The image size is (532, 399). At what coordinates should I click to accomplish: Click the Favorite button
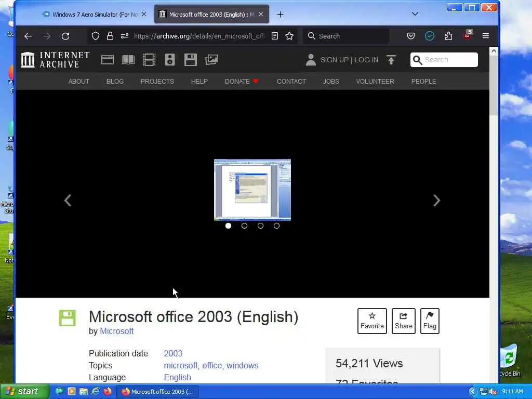point(372,321)
